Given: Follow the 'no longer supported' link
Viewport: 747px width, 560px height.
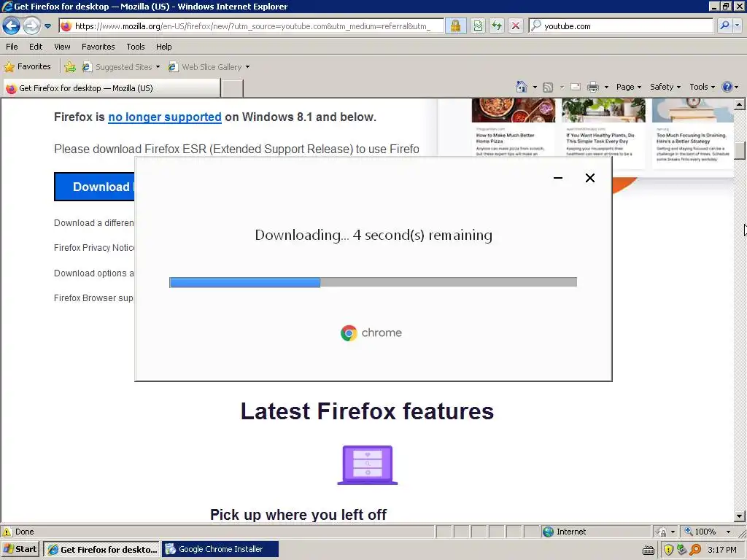Looking at the screenshot, I should coord(165,117).
